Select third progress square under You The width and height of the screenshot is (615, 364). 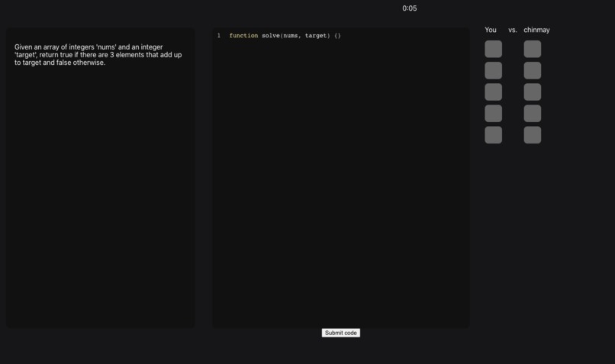pos(493,92)
